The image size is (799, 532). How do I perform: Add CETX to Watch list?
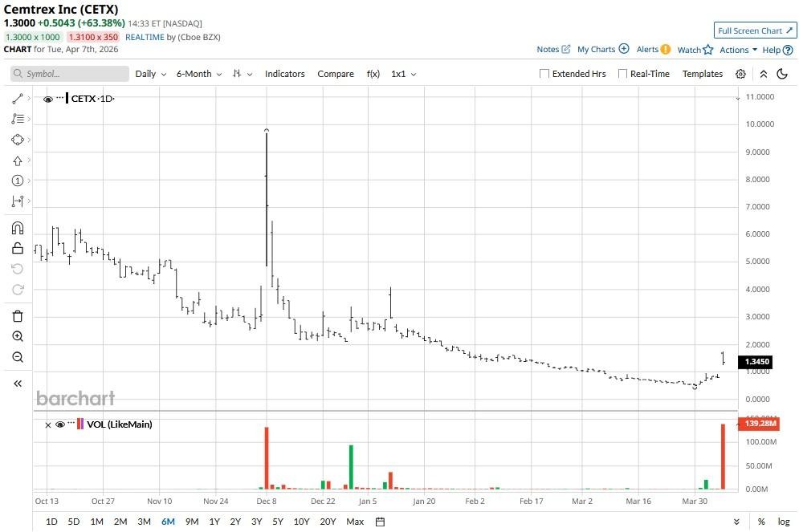695,50
